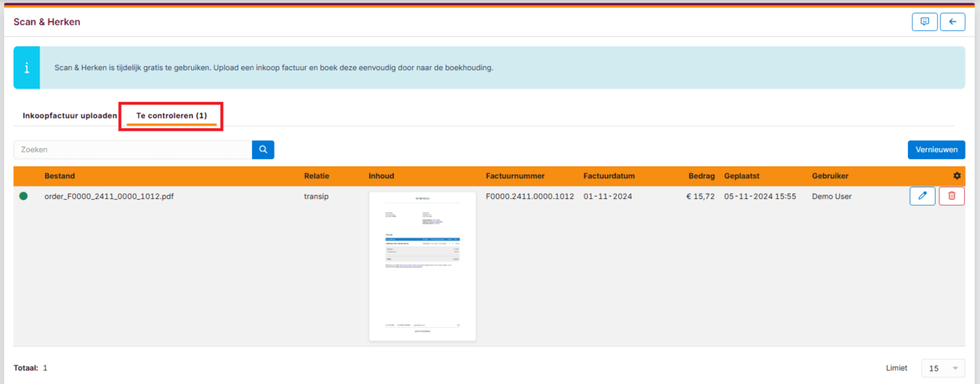The image size is (980, 384).
Task: Click invoice number F0000.2411.0000.1012
Action: [530, 196]
